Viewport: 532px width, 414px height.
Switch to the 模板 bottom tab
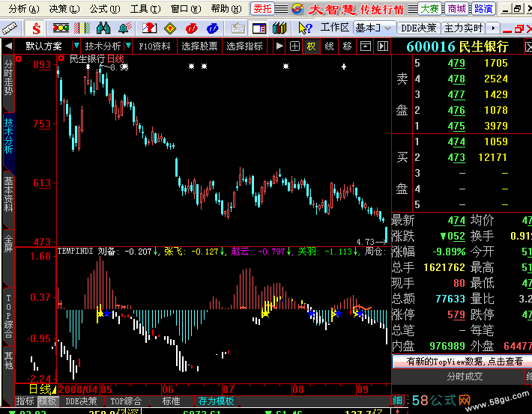click(x=48, y=401)
